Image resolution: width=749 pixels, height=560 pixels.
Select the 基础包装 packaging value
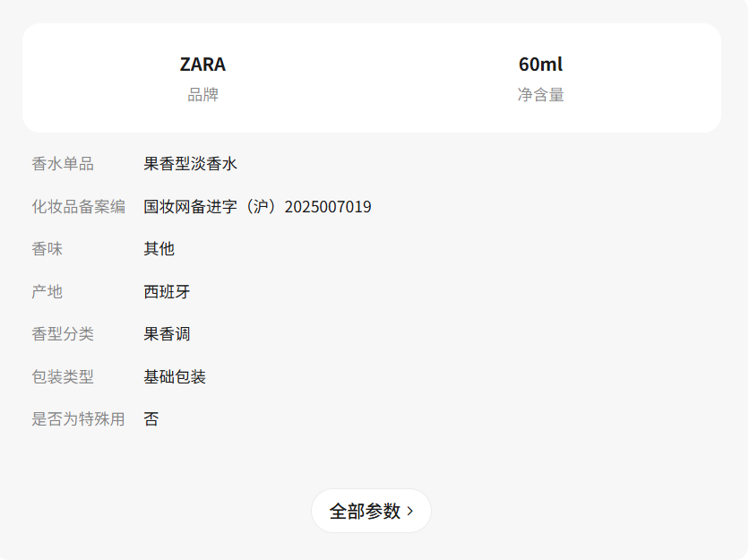pos(175,377)
